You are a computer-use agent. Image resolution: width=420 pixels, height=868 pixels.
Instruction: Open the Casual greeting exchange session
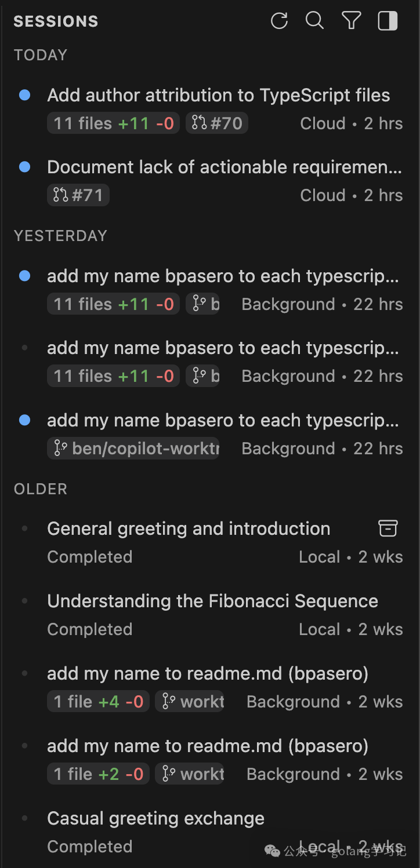point(155,818)
